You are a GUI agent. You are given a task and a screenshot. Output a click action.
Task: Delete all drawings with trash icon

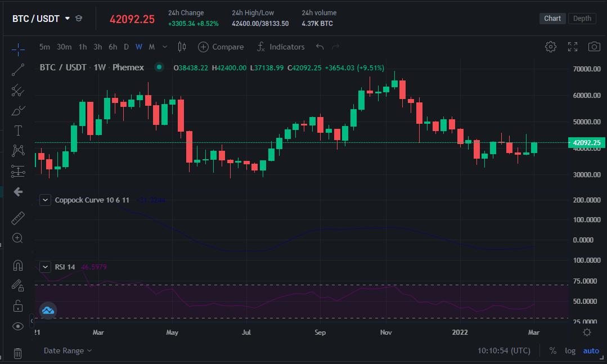pos(17,353)
